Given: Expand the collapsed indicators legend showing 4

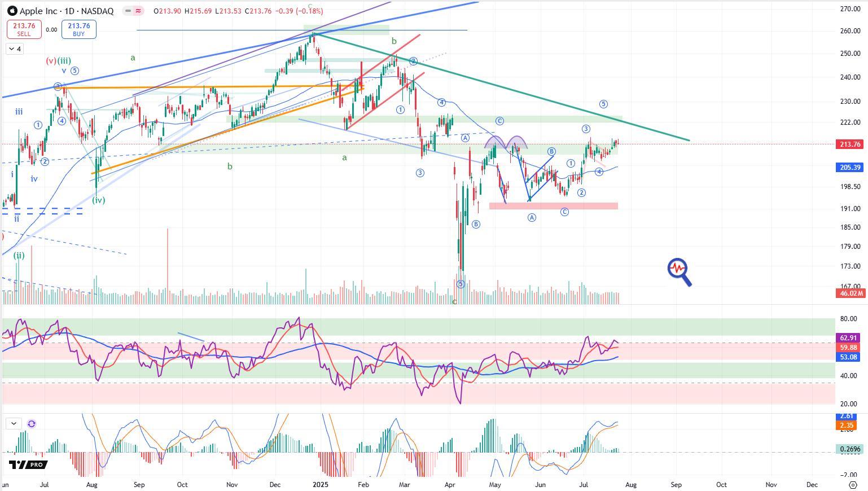Looking at the screenshot, I should (15, 49).
